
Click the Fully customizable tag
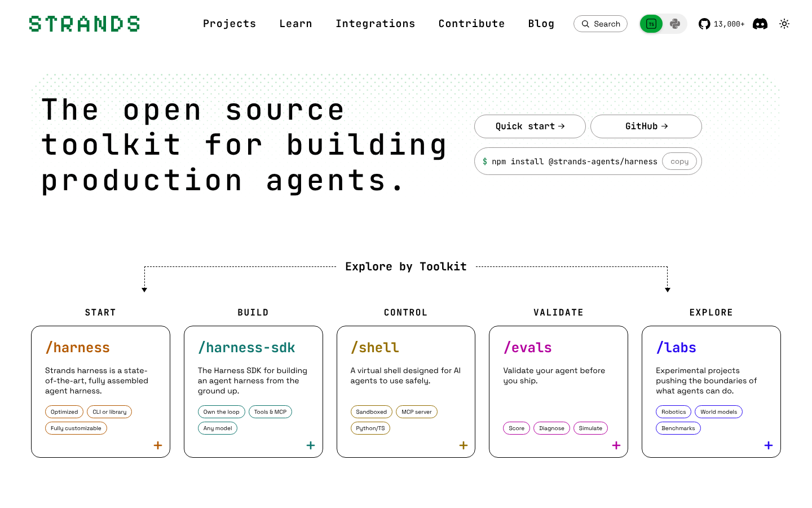[76, 428]
